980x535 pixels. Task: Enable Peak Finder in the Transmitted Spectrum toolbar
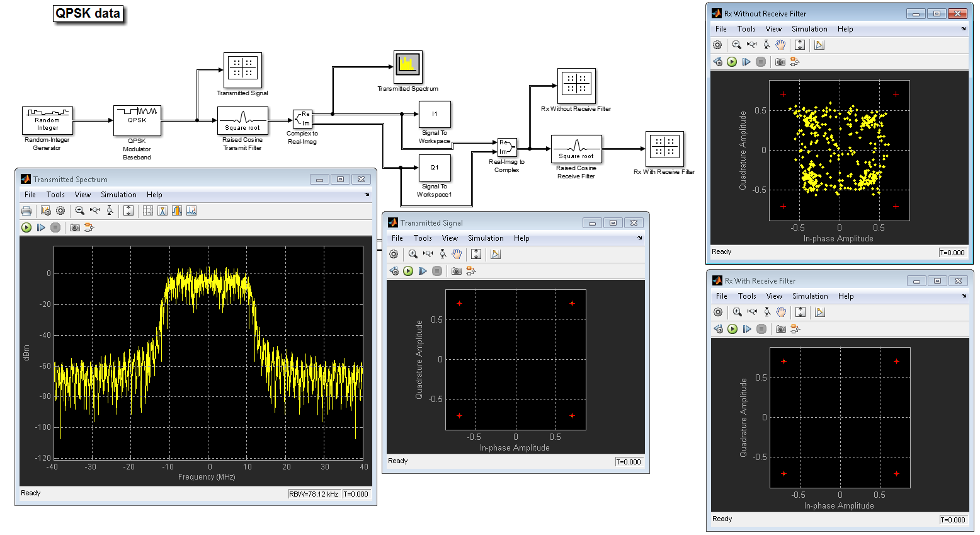[x=162, y=210]
